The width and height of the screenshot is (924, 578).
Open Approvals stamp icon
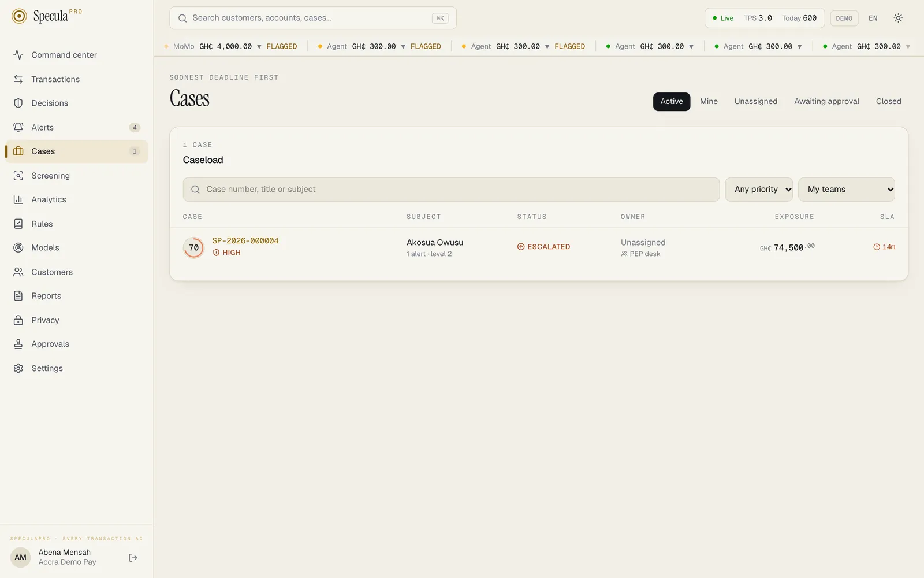(18, 344)
